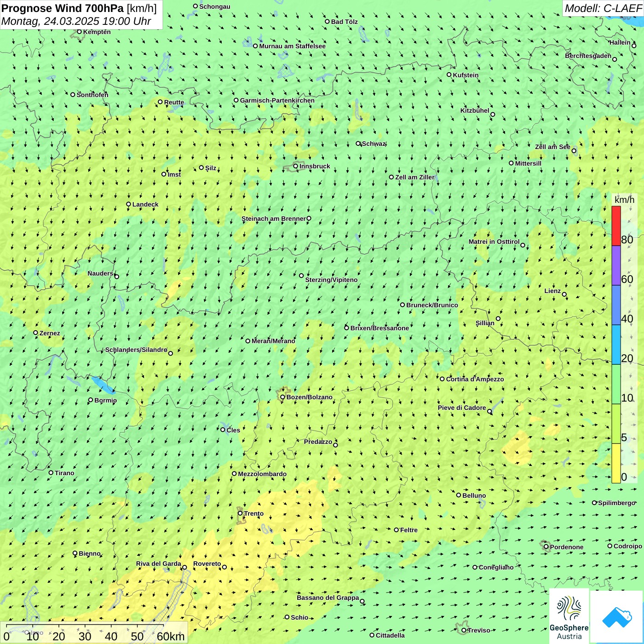This screenshot has width=644, height=644.
Task: Click the Cles location marker
Action: coord(223,430)
